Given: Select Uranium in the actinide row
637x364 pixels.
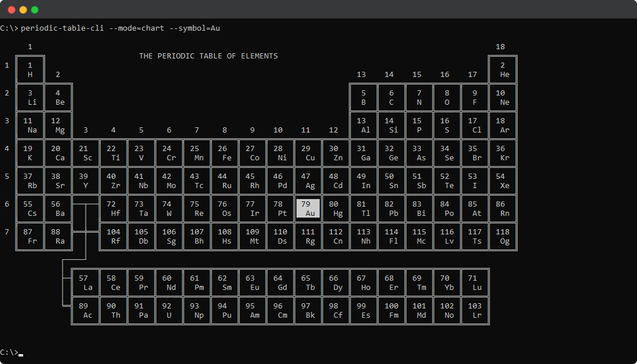Looking at the screenshot, I should point(169,310).
